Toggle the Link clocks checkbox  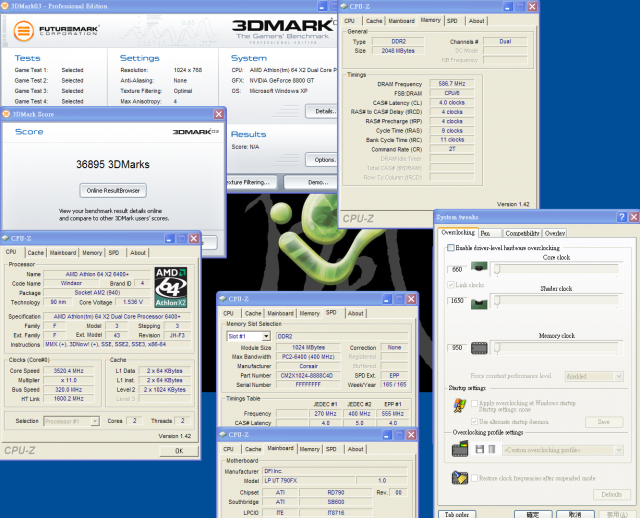(x=451, y=285)
